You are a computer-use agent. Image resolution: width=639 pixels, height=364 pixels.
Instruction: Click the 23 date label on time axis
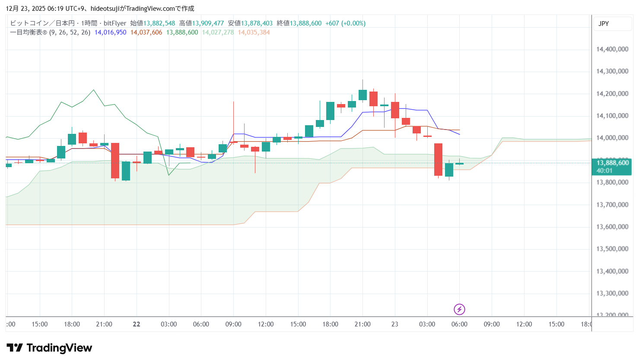394,324
